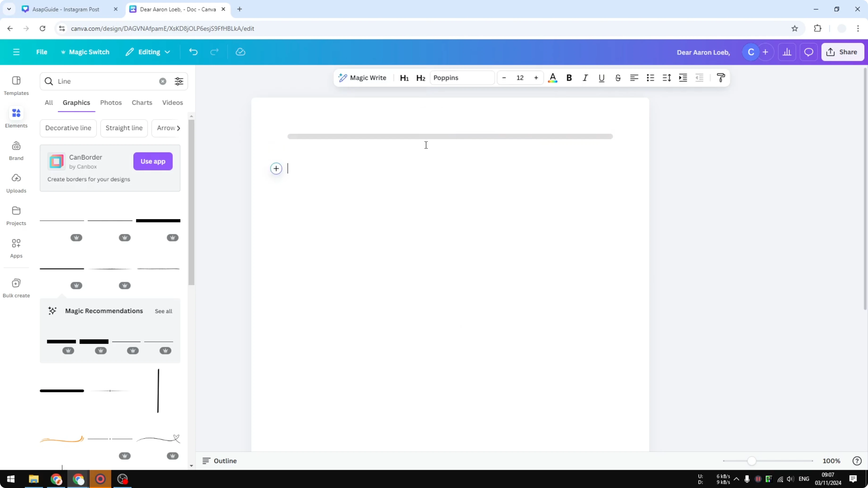Select the Elements sidebar icon
Image resolution: width=868 pixels, height=488 pixels.
(x=16, y=117)
